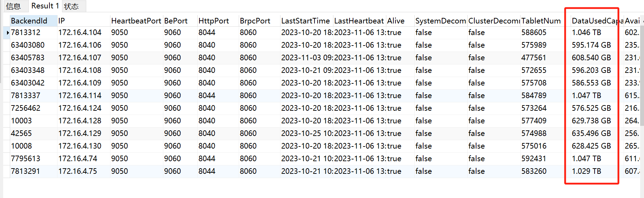Click TabletNum cell 477561
Screen dimensions: 644x198
click(x=534, y=58)
